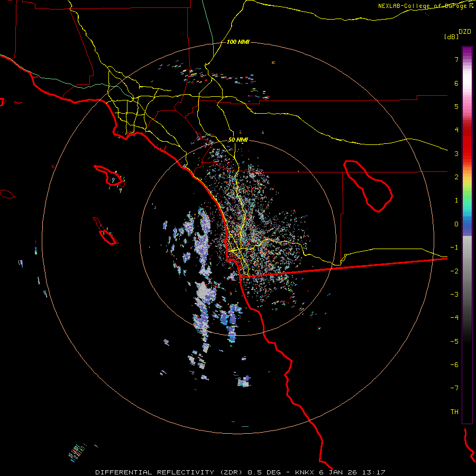Viewport: 476px width, 476px height.
Task: Click the -3 dB scale label
Action: pyautogui.click(x=454, y=295)
